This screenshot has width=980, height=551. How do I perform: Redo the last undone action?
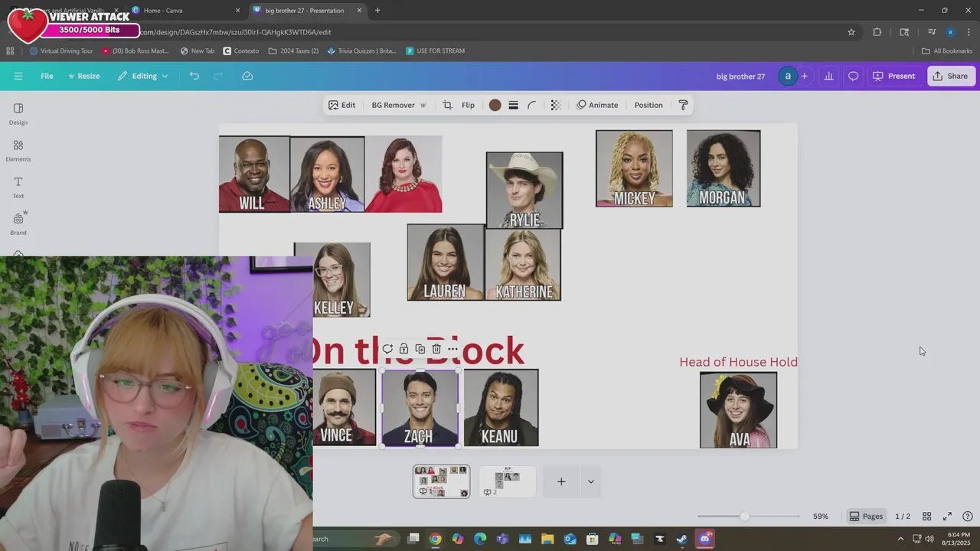coord(218,76)
